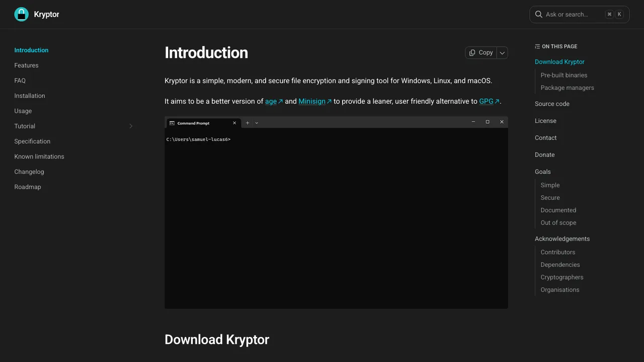Open the Minisign external link
The image size is (644, 362).
pyautogui.click(x=315, y=101)
